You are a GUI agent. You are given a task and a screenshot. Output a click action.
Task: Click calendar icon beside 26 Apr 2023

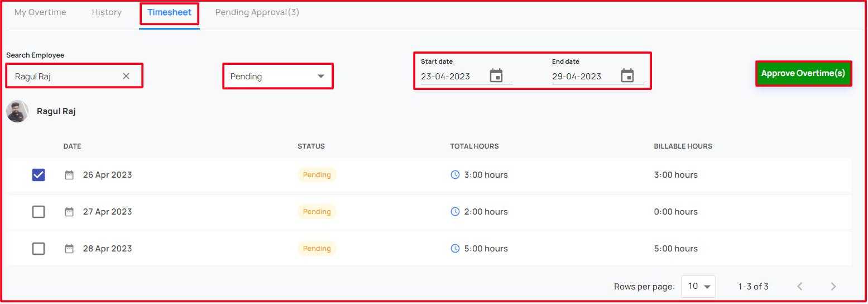point(69,175)
